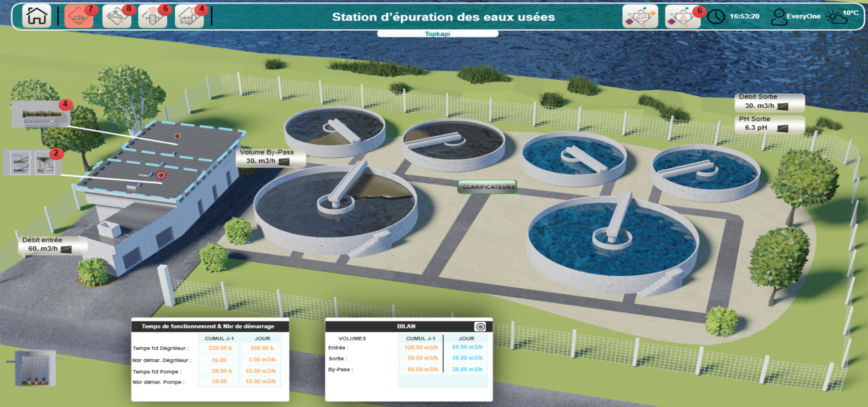Image resolution: width=868 pixels, height=407 pixels.
Task: Click the EveryOne user name
Action: (803, 16)
